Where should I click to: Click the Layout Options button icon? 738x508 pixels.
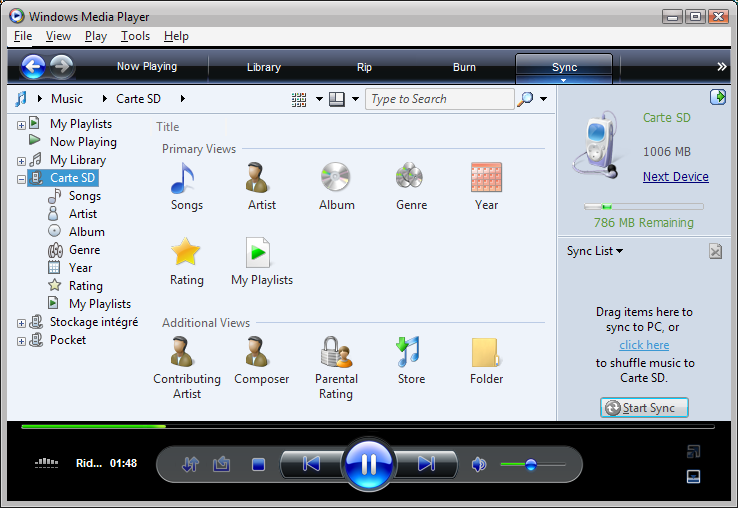coord(337,99)
